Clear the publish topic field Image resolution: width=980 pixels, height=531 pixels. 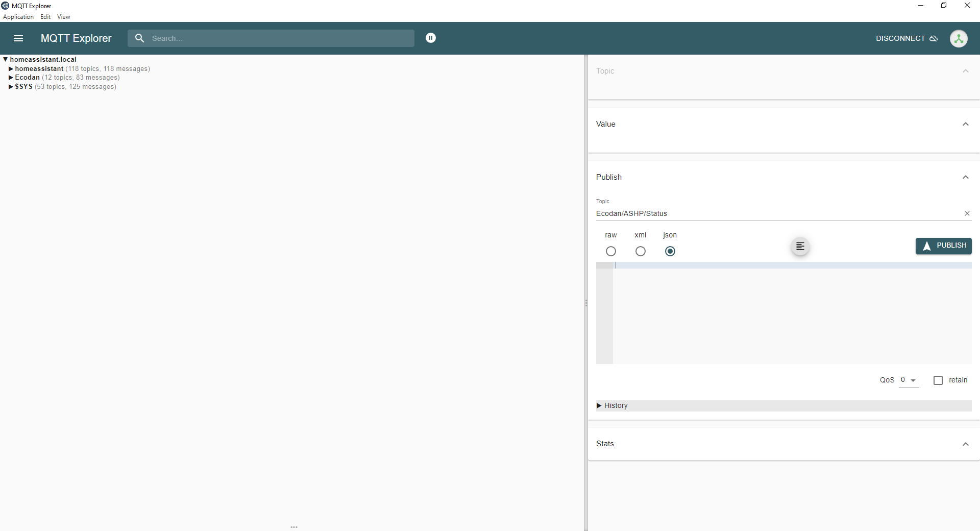point(967,213)
